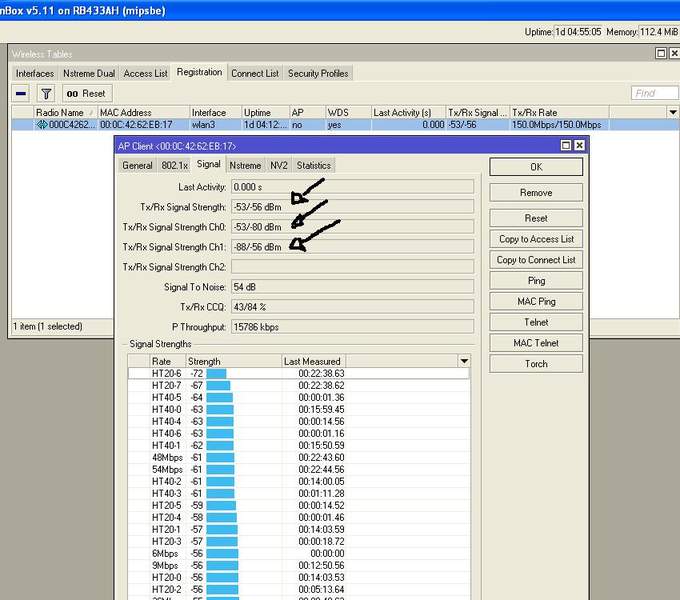Select the Signal tab
Image resolution: width=680 pixels, height=600 pixels.
tap(209, 164)
